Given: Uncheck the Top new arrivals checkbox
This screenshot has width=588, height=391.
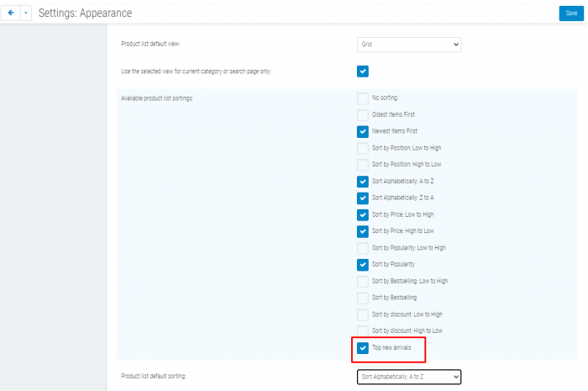Looking at the screenshot, I should tap(363, 348).
